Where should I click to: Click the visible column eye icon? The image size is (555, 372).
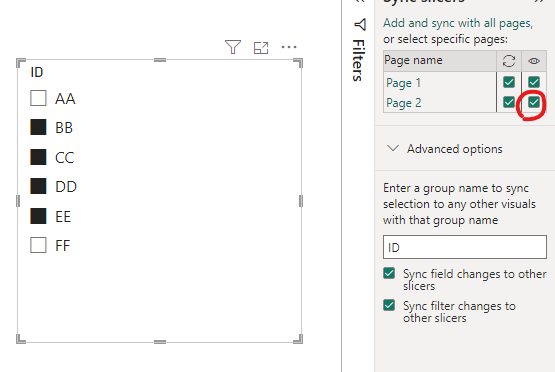coord(534,61)
